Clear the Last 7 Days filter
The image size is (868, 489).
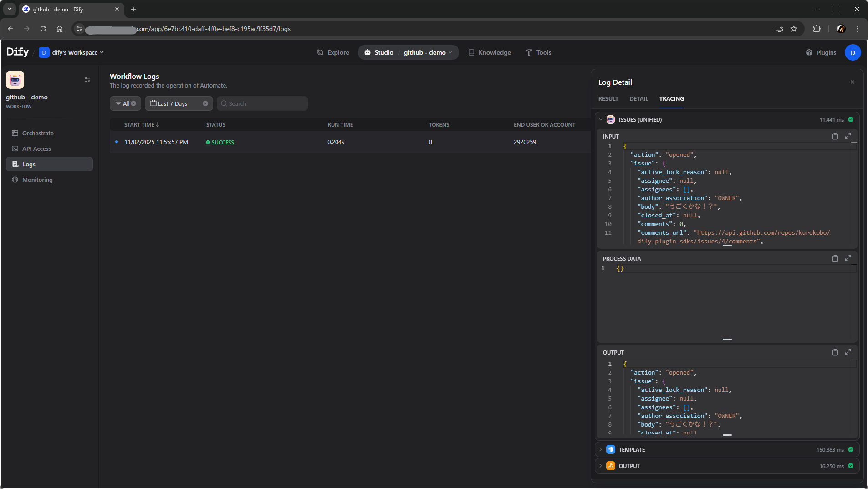[x=205, y=103]
